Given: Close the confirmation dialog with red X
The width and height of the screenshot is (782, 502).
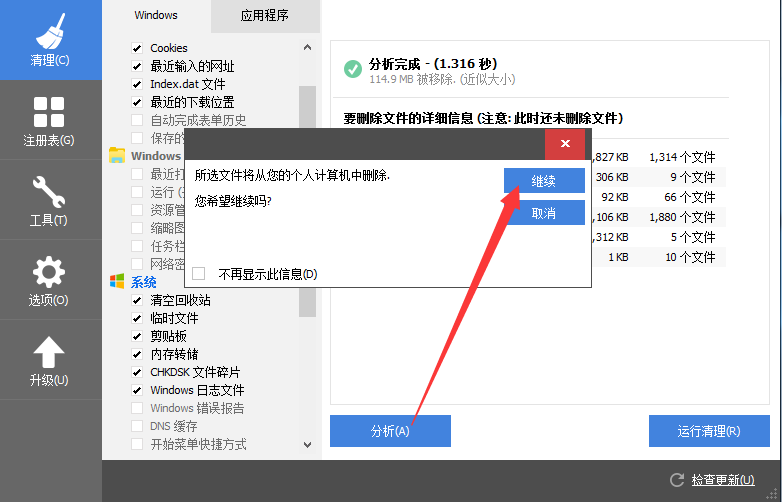Looking at the screenshot, I should click(x=565, y=144).
